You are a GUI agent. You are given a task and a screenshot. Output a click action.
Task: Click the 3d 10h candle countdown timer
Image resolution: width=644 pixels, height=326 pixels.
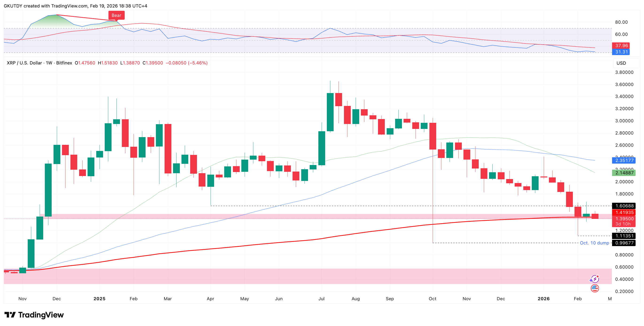click(624, 224)
